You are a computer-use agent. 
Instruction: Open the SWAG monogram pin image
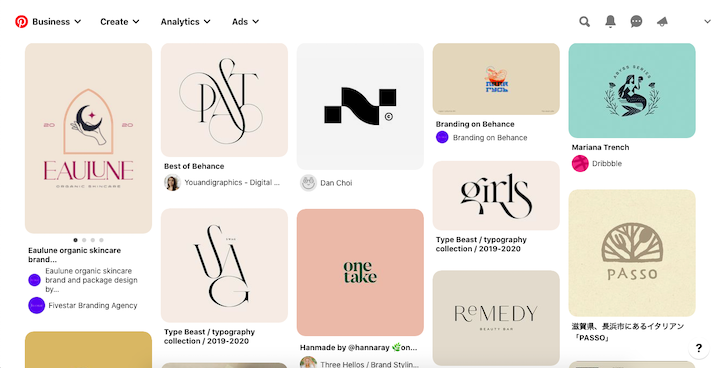(224, 265)
